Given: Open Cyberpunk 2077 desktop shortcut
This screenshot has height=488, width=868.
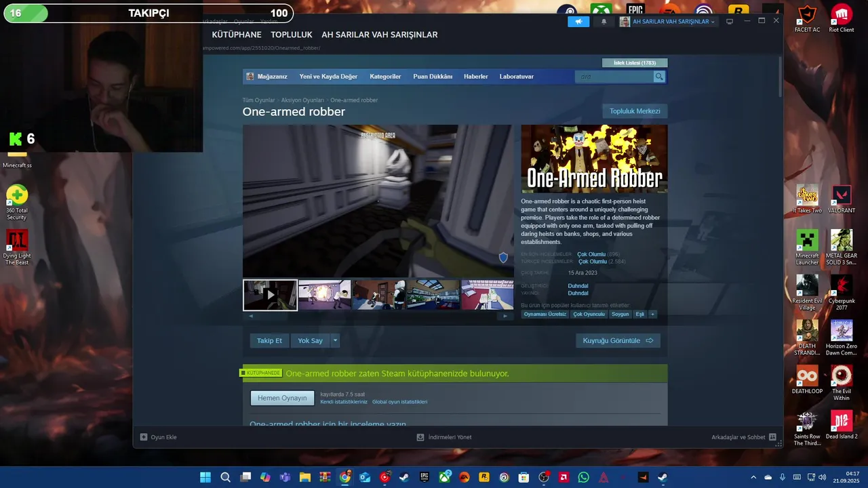Looking at the screenshot, I should (x=842, y=293).
